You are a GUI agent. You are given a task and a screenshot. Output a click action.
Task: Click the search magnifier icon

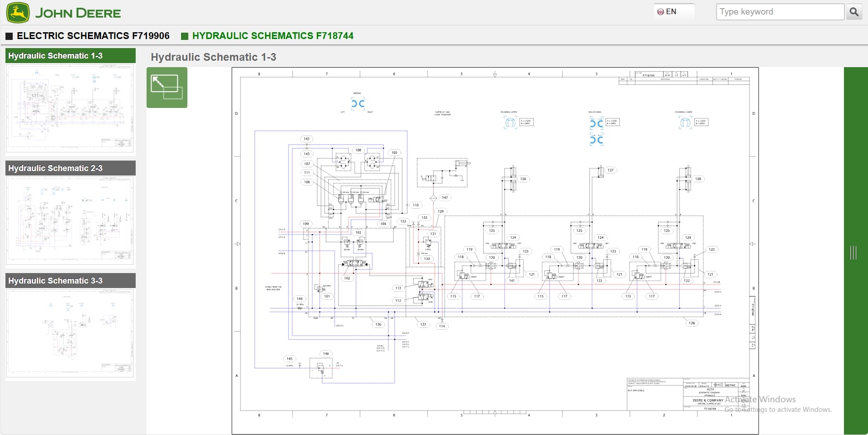pos(855,12)
